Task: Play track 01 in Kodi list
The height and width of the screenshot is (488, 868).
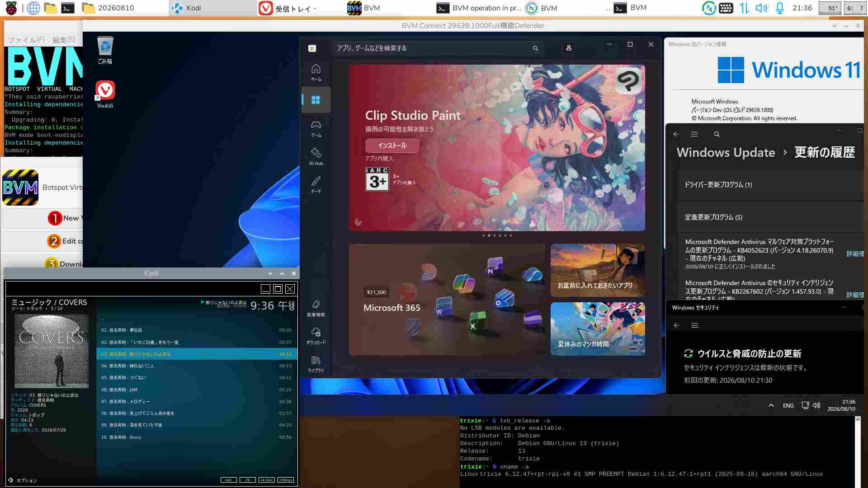Action: tap(196, 330)
